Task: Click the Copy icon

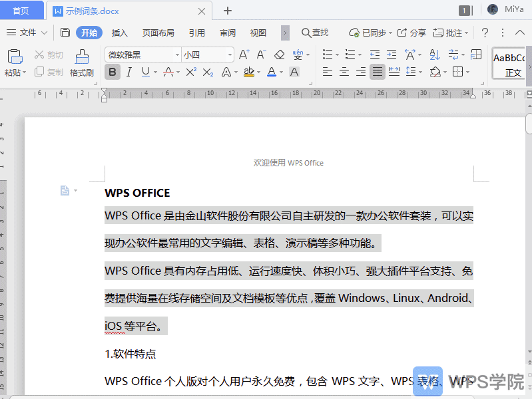Action: (x=39, y=72)
